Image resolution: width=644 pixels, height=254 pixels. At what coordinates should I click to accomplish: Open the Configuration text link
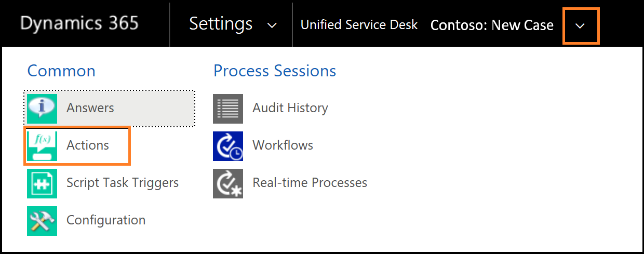pyautogui.click(x=106, y=220)
